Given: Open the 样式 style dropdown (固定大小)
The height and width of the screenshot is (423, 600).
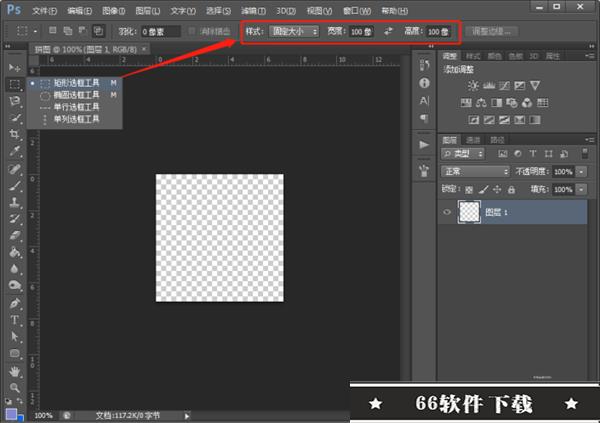Looking at the screenshot, I should click(294, 31).
